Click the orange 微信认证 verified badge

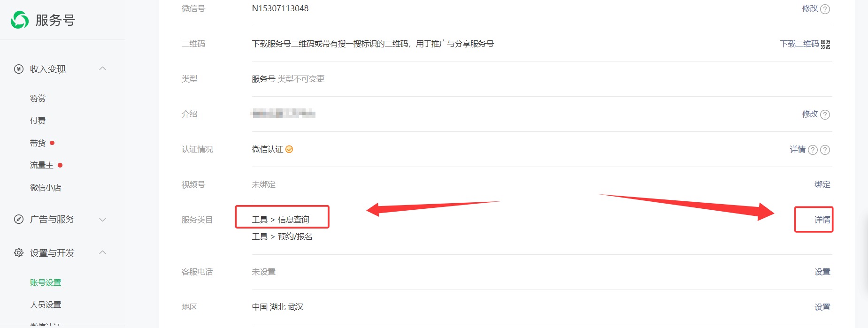[x=289, y=149]
